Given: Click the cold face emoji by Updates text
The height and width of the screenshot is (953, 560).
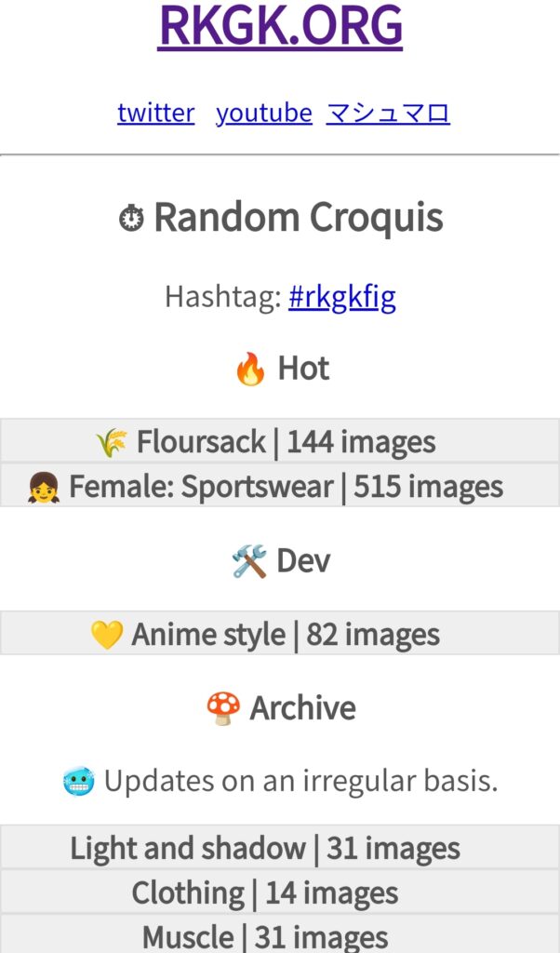Looking at the screenshot, I should (x=79, y=782).
